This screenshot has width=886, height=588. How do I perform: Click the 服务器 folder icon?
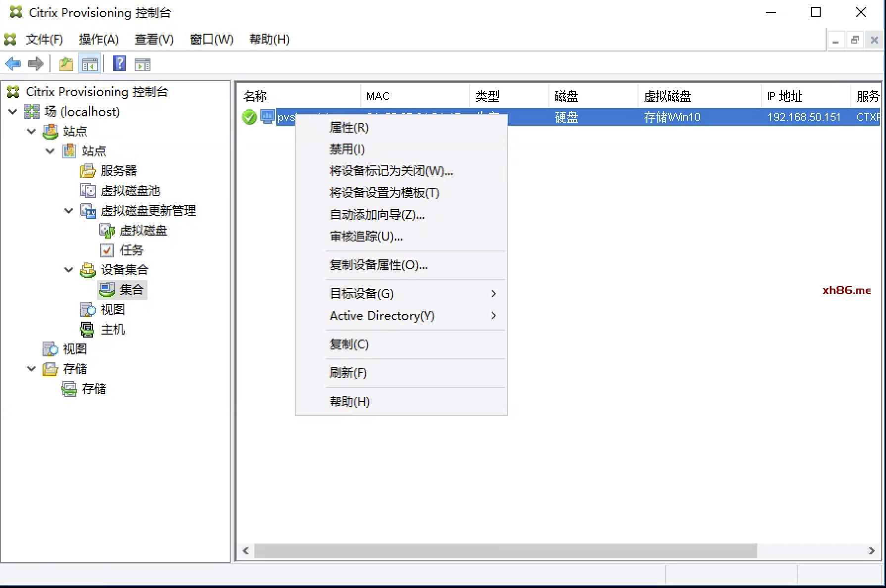pos(88,171)
